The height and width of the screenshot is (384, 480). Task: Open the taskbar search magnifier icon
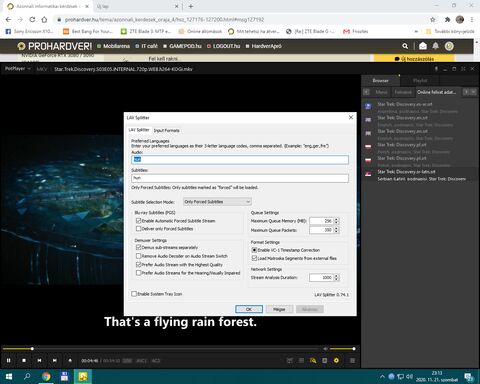(x=27, y=377)
